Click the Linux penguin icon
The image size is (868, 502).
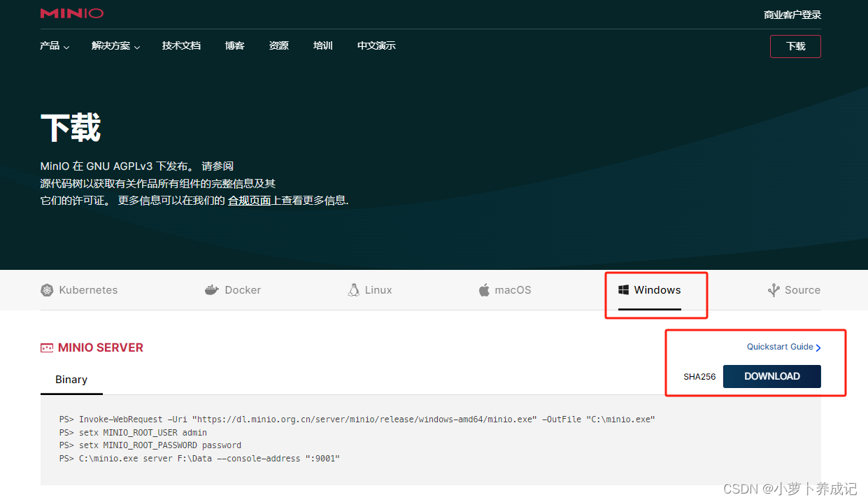pyautogui.click(x=354, y=290)
